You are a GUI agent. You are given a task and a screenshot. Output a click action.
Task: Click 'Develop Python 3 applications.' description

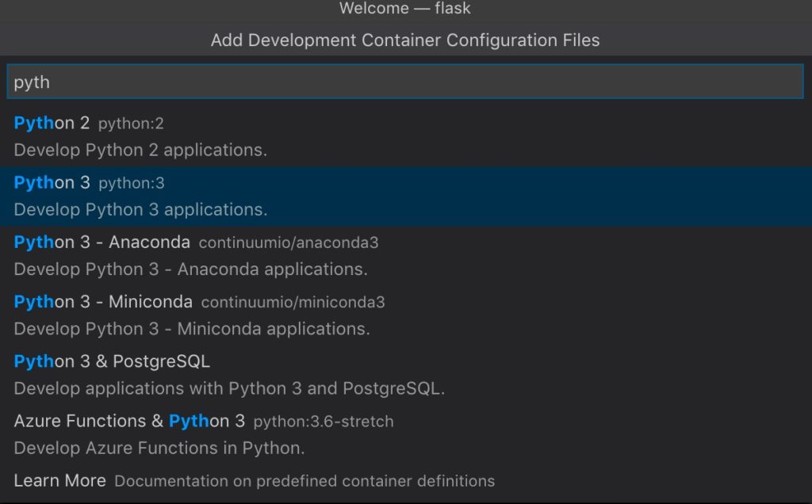(x=141, y=209)
